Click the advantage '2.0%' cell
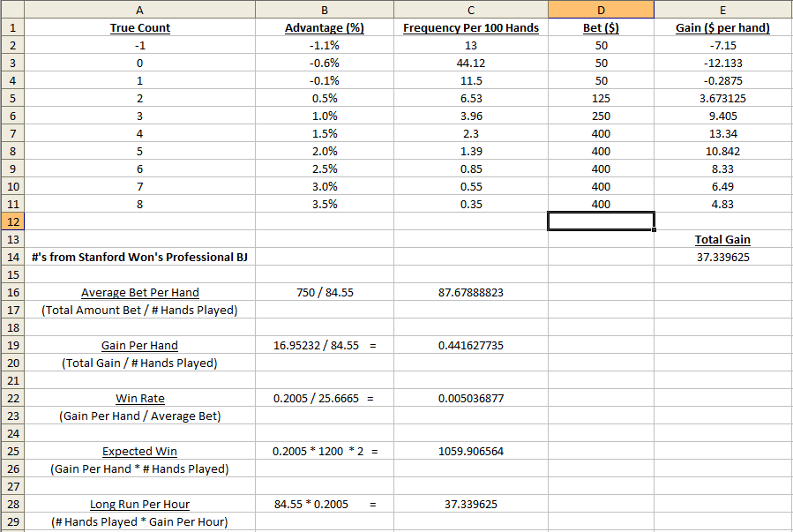 325,151
